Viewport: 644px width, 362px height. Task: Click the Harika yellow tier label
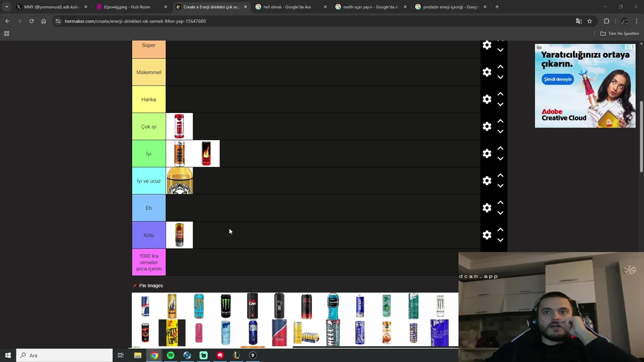click(x=148, y=100)
